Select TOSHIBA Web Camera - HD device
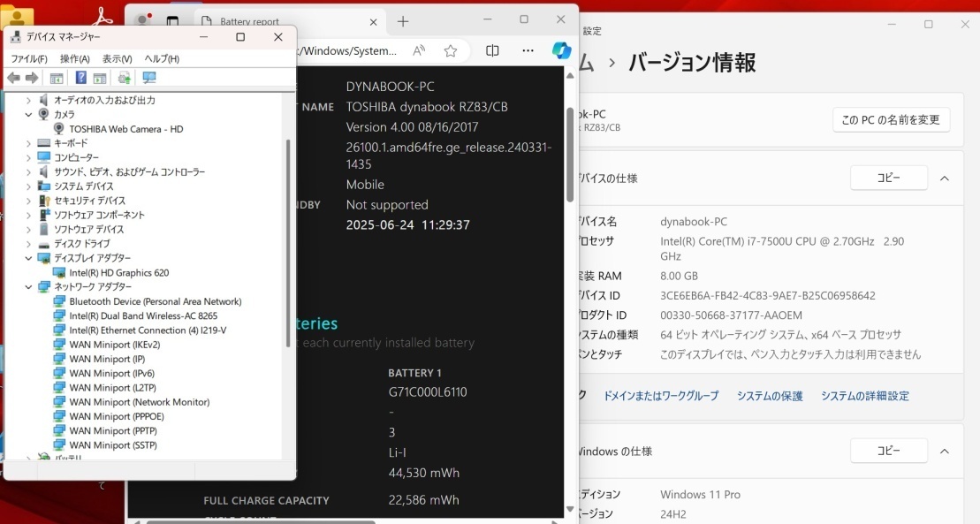The width and height of the screenshot is (980, 524). point(125,129)
